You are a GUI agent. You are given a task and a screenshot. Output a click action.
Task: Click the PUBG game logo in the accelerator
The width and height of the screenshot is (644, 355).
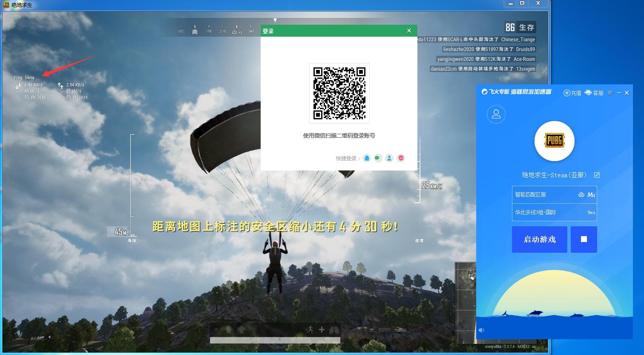coord(554,141)
